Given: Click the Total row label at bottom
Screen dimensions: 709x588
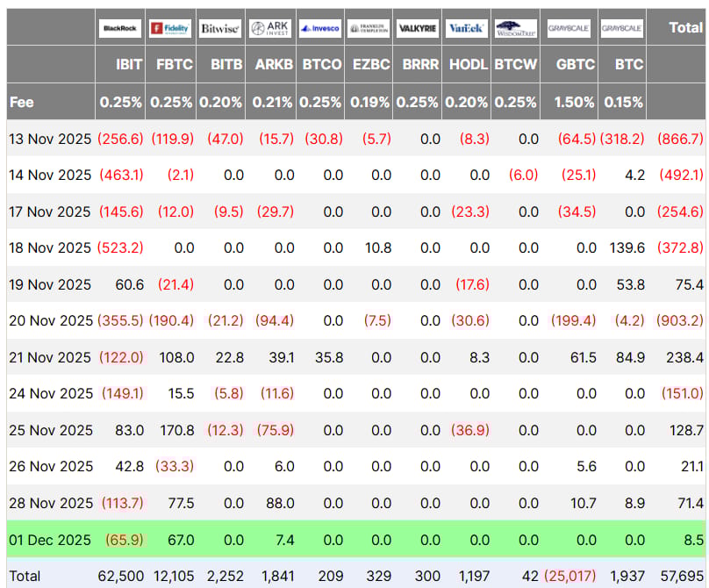Looking at the screenshot, I should click(25, 576).
